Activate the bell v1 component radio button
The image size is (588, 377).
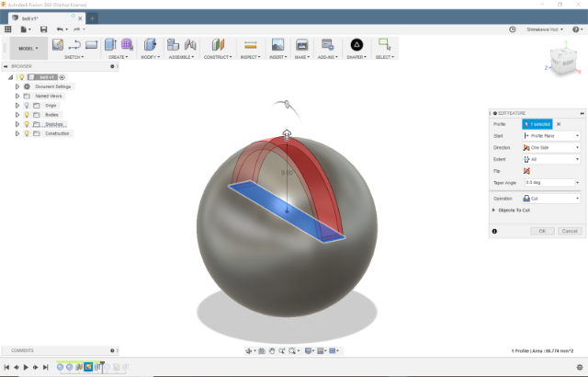pyautogui.click(x=62, y=77)
